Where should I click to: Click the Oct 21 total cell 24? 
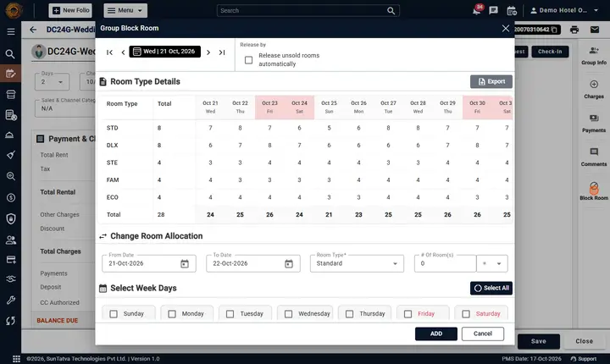[210, 215]
